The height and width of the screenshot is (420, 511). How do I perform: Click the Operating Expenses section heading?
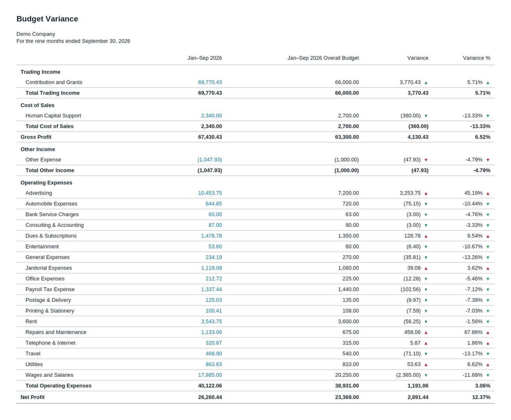point(46,183)
